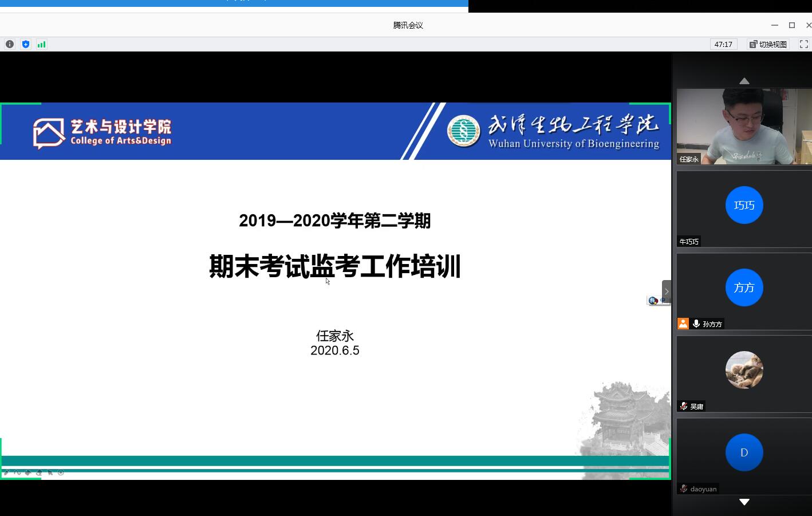Collapse the participant video sidebar

pyautogui.click(x=666, y=292)
